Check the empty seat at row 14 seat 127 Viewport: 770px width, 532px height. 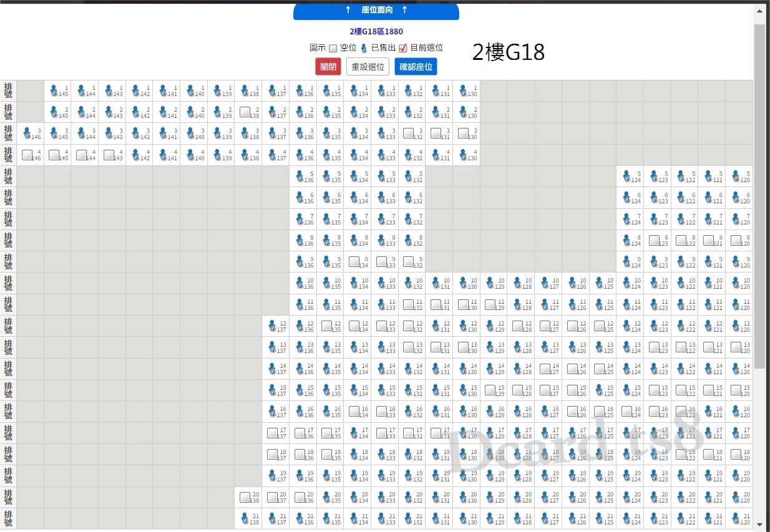pos(545,369)
